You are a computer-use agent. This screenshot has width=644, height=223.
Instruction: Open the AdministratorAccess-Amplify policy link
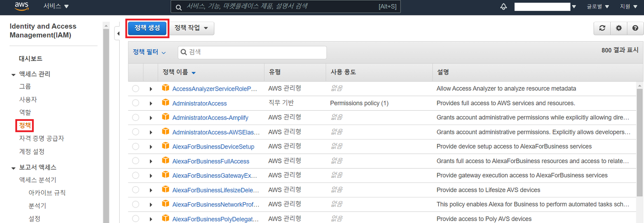[x=210, y=118]
